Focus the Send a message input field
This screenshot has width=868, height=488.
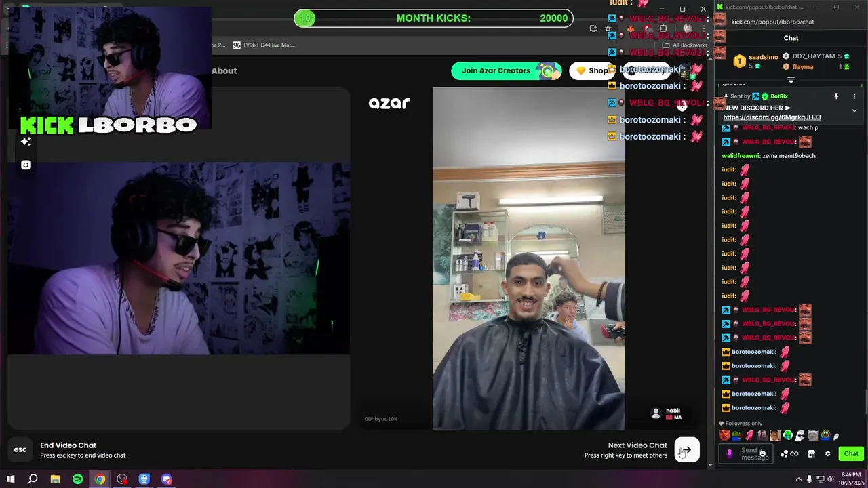746,454
